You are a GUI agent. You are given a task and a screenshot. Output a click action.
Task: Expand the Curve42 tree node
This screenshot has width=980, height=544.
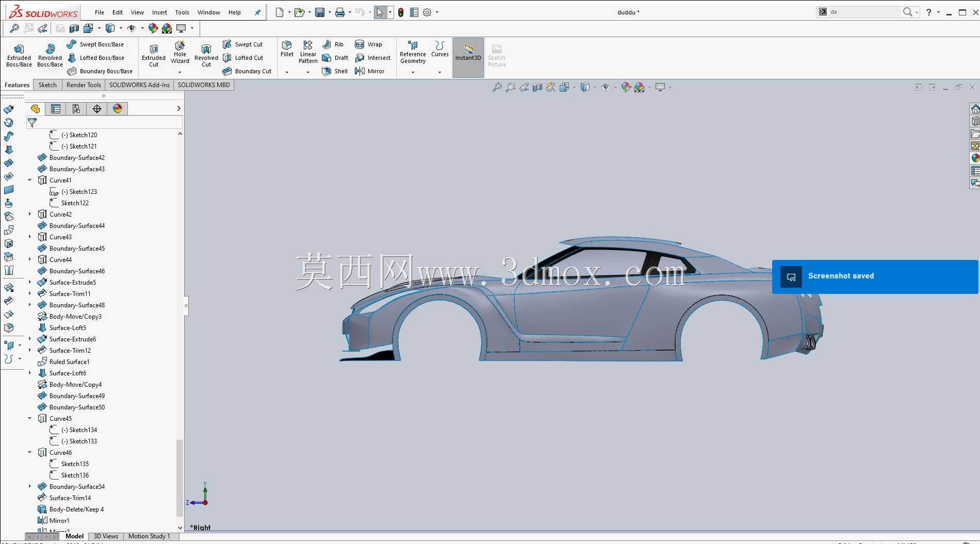coord(30,215)
